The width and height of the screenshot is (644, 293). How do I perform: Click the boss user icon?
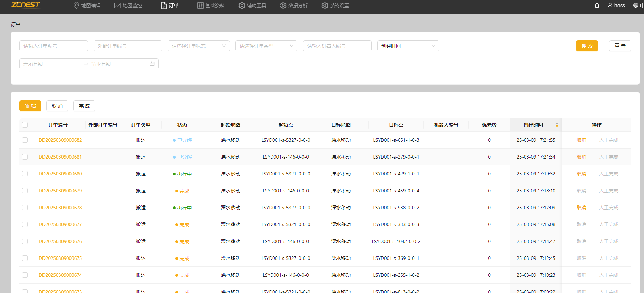[610, 6]
